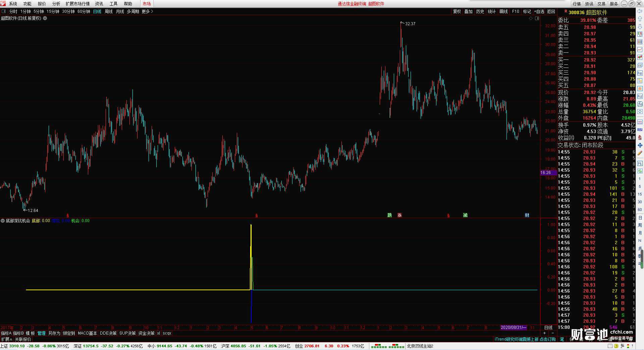Click the tree structure sidebar icon
This screenshot has height=350, width=644.
coord(640,81)
